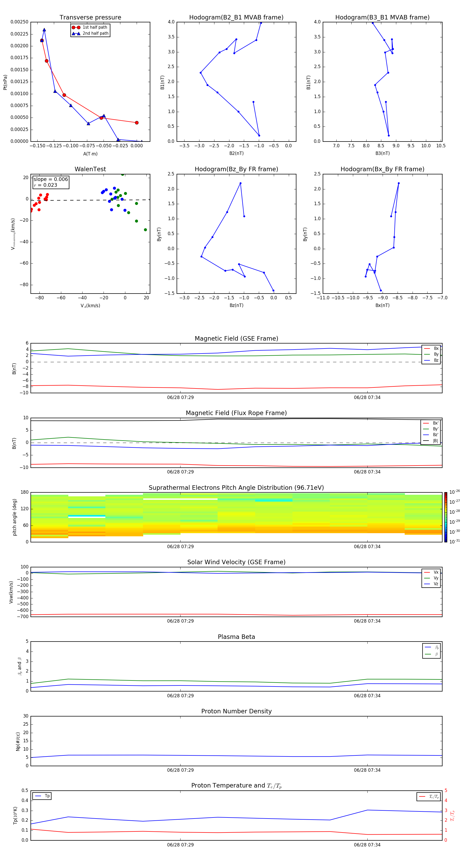Click the 'Plasma Beta' plot title
The image size is (473, 868).
point(236,637)
